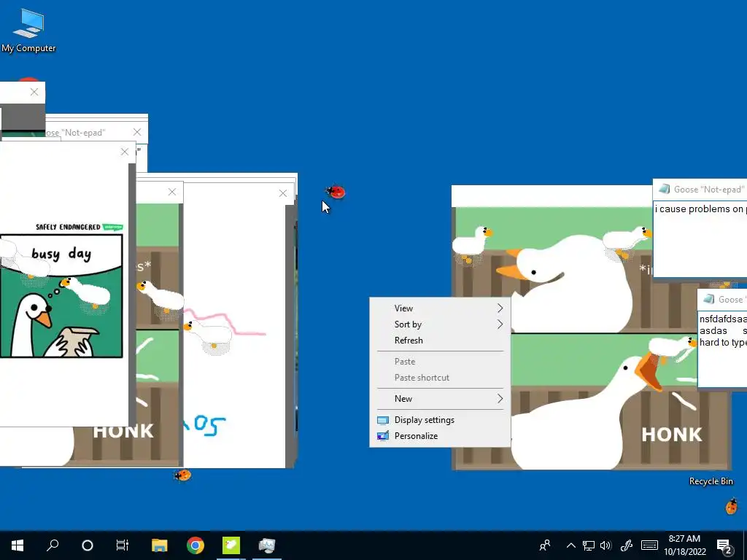Choose New in context menu
The image size is (747, 560).
tap(440, 399)
